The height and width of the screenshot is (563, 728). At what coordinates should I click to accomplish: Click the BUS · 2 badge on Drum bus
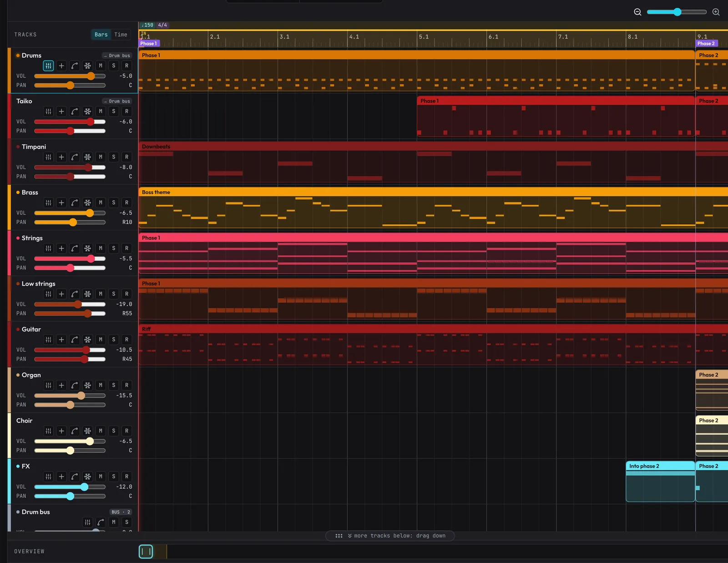point(121,512)
